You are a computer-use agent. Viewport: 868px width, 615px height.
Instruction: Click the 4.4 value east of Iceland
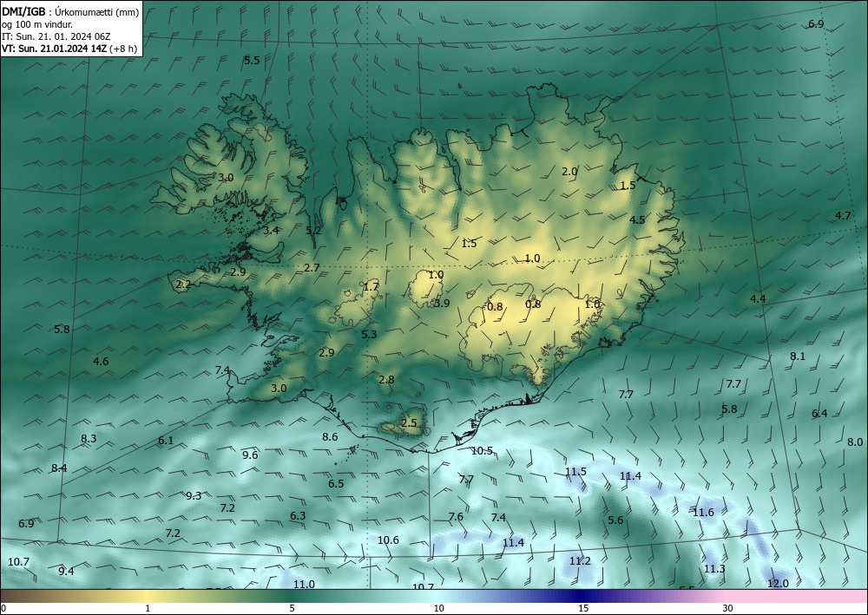point(758,298)
